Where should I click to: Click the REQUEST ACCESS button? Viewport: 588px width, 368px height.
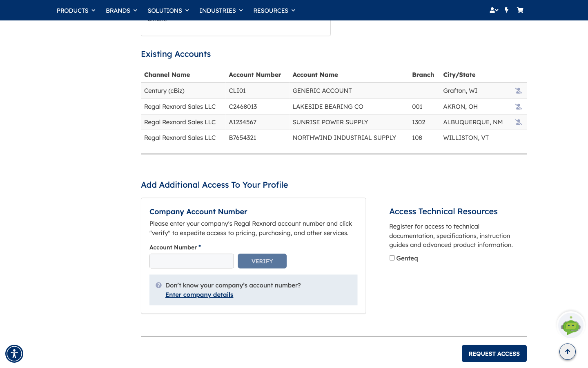coord(494,354)
